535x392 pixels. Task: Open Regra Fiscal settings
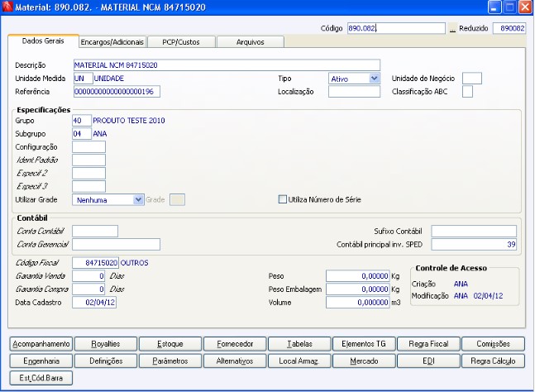[x=427, y=343]
